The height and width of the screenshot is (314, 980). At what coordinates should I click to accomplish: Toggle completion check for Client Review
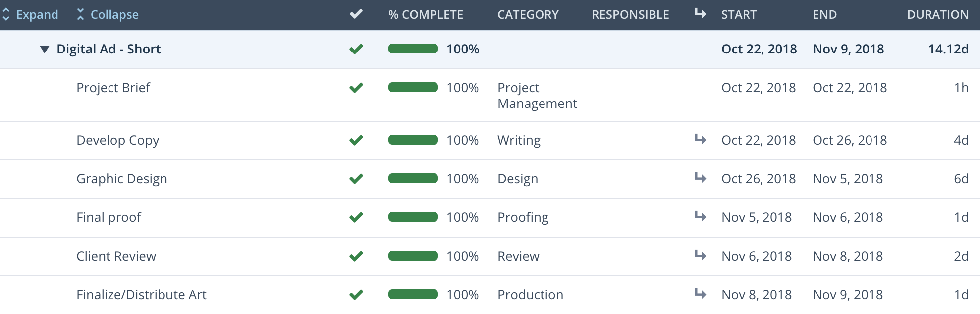(356, 256)
